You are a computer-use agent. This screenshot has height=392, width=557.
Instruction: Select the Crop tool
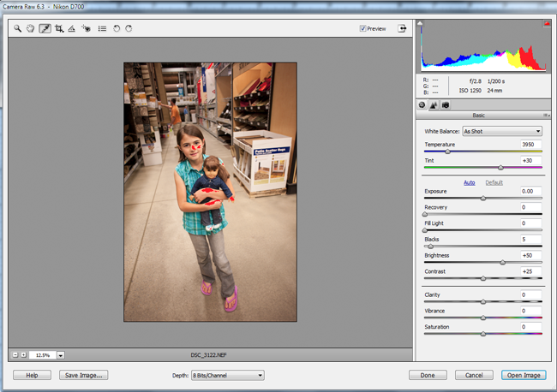(59, 28)
